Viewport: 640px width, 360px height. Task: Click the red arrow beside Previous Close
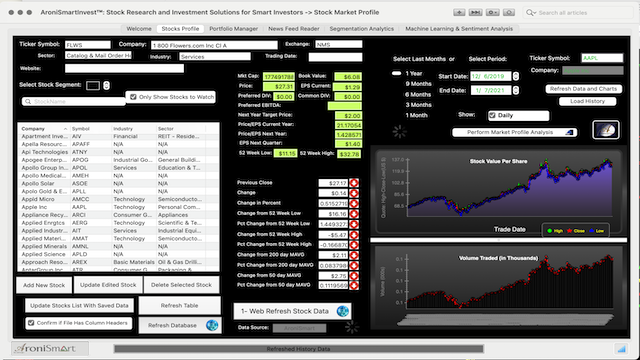click(354, 183)
